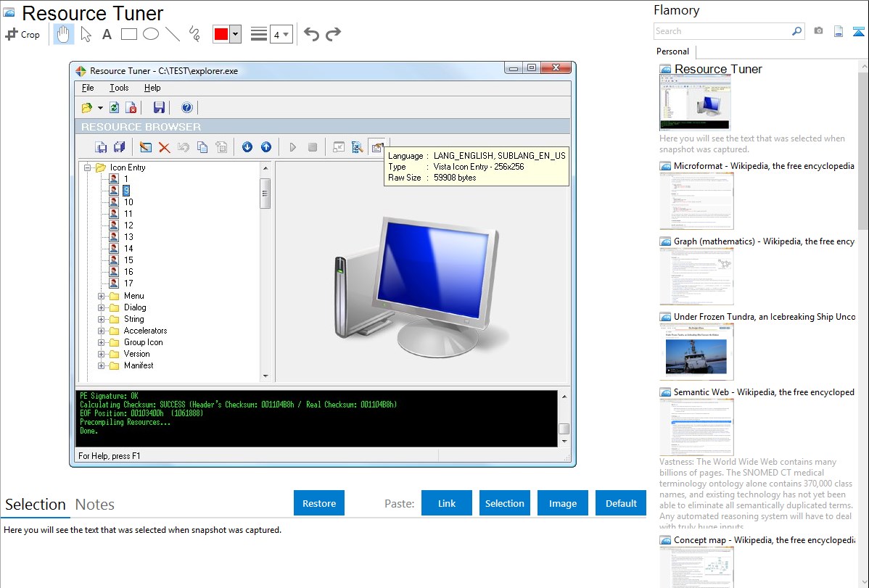Click the save resource icon
The width and height of the screenshot is (869, 588).
click(101, 147)
